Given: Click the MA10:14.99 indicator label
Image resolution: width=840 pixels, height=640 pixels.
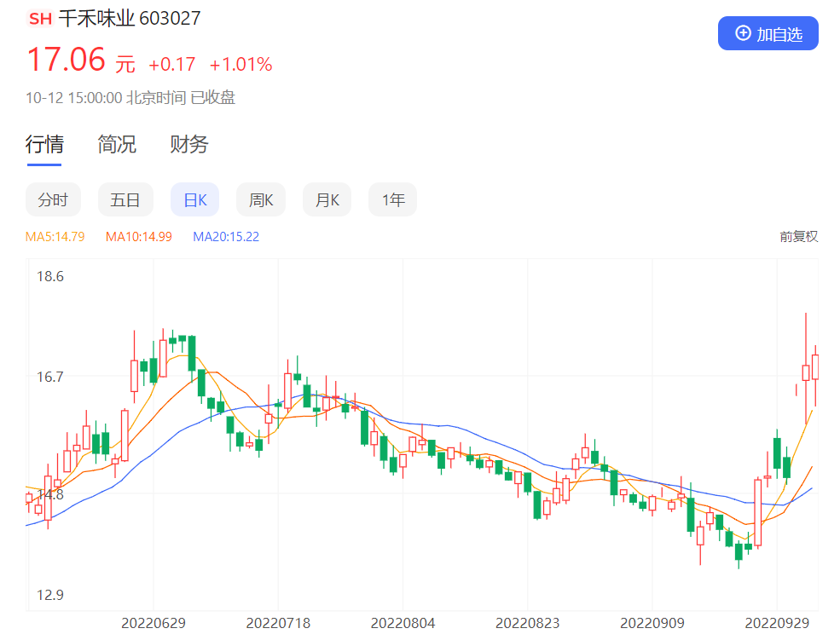Looking at the screenshot, I should (x=139, y=237).
